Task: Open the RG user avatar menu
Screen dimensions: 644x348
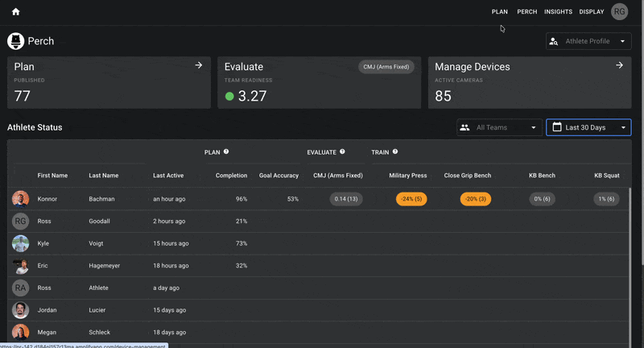Action: click(619, 11)
